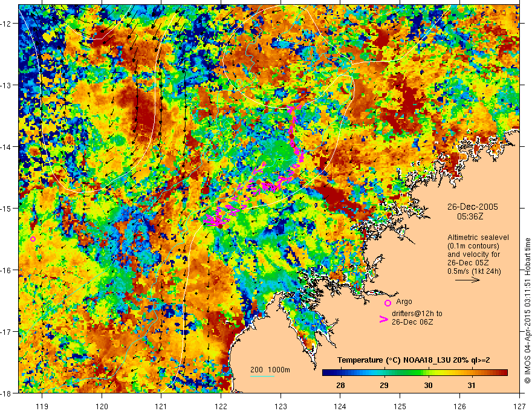Viewport: 532px width, 411px height.
Task: Click the '26-Dec 06Z' drifter legend text
Action: pos(412,322)
